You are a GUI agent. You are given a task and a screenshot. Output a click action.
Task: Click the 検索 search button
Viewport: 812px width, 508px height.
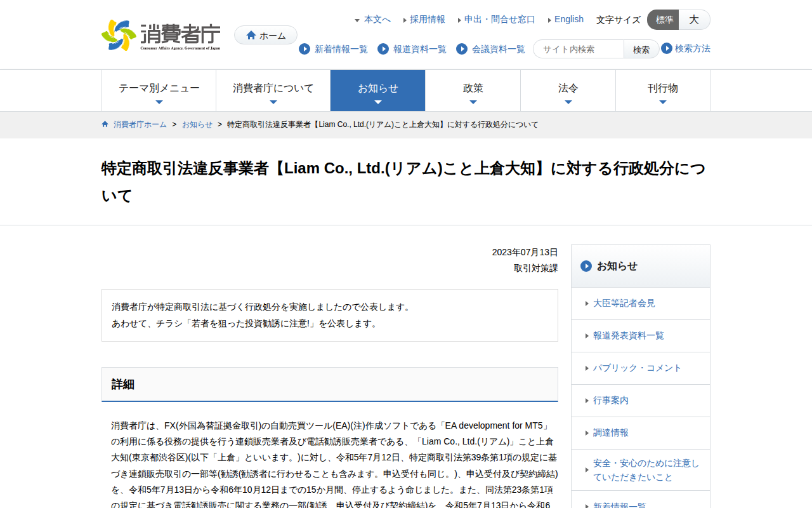coord(641,50)
